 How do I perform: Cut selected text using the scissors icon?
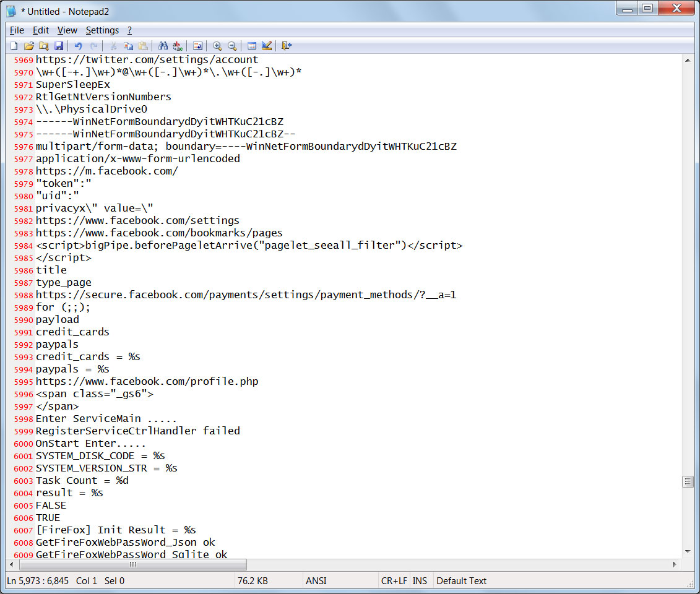click(x=113, y=46)
